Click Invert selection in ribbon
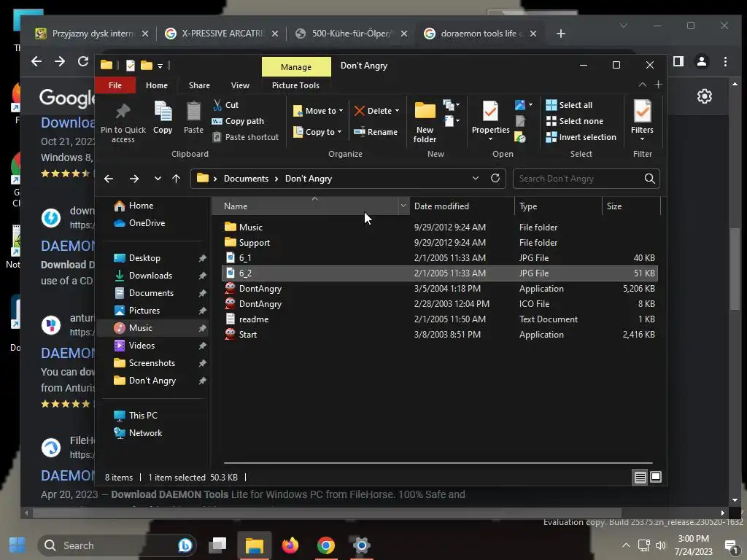747x560 pixels. (581, 137)
